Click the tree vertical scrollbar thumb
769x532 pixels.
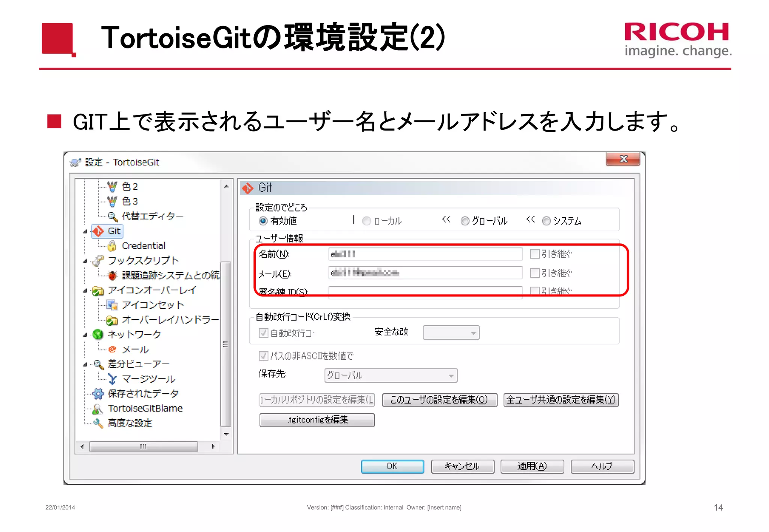coord(226,344)
